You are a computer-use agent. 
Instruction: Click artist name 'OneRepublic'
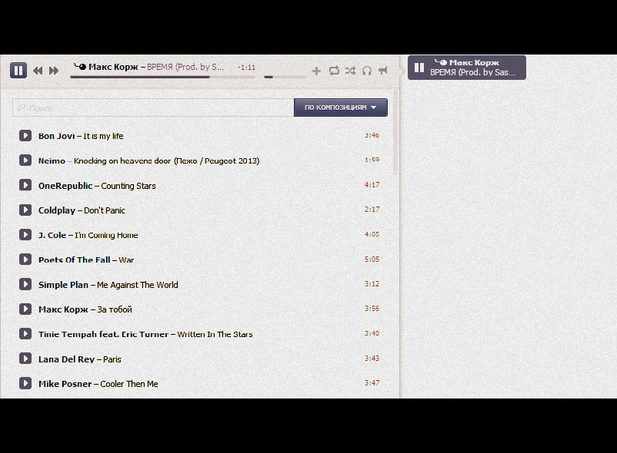pyautogui.click(x=65, y=186)
